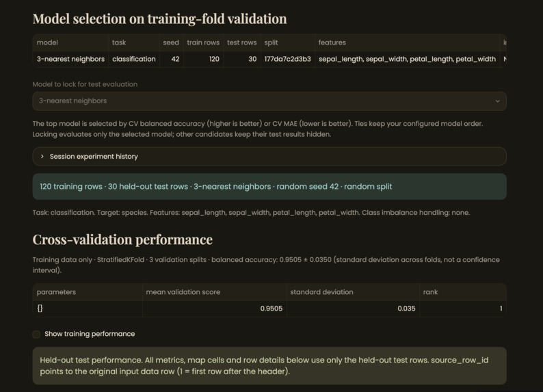
Task: Select the '3-nearest neighbors' model cell in table
Action: (x=70, y=60)
